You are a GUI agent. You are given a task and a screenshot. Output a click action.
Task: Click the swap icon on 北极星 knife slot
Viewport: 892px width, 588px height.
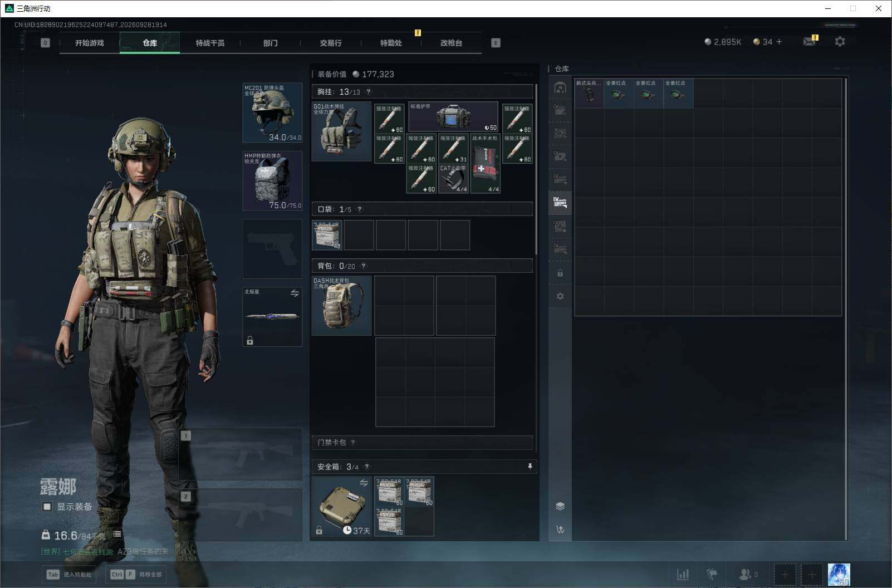click(x=295, y=293)
